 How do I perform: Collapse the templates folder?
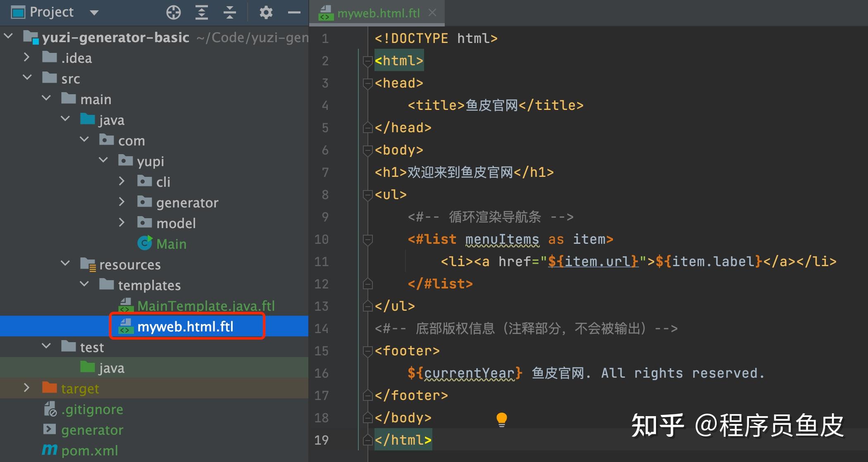click(84, 284)
